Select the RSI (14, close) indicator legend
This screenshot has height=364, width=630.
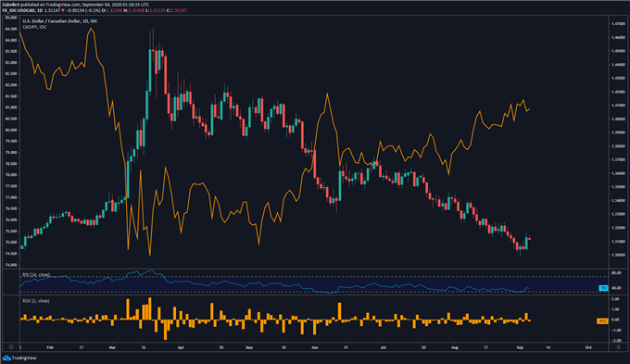tap(36, 275)
